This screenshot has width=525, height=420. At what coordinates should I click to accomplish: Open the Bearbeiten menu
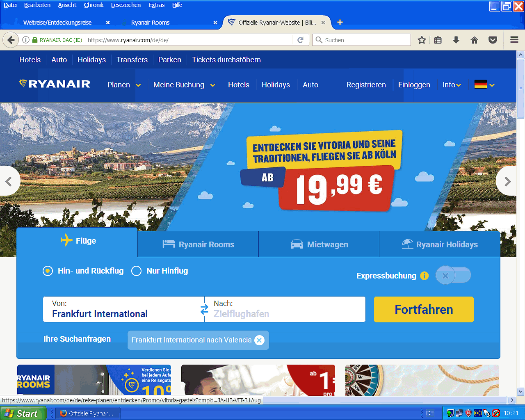point(37,5)
